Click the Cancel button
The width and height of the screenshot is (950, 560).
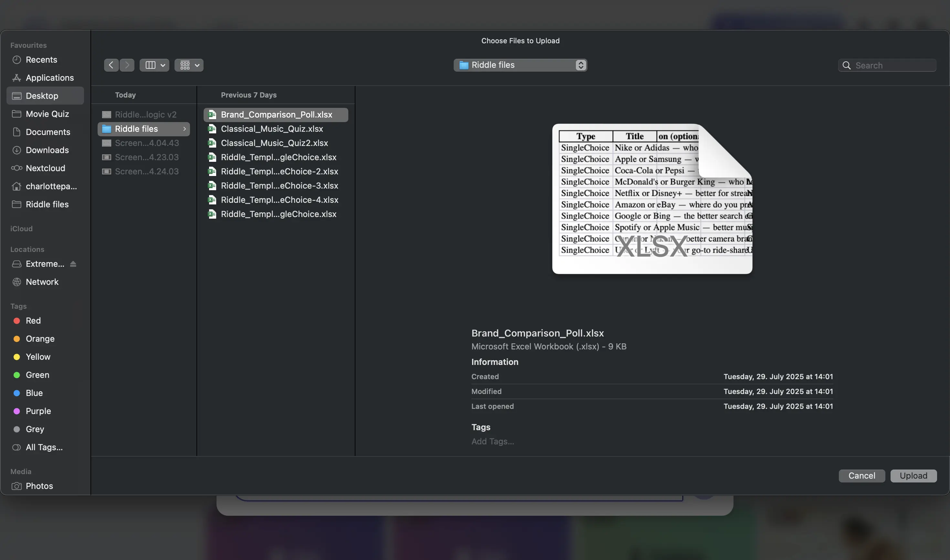[862, 476]
